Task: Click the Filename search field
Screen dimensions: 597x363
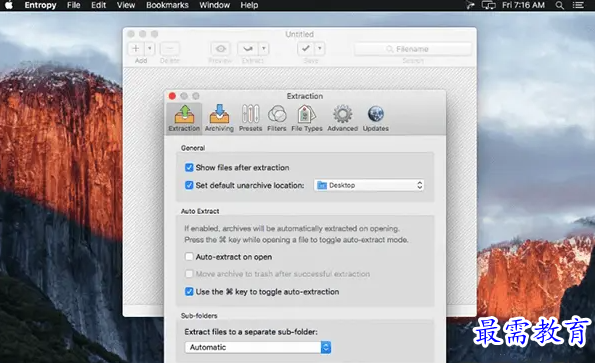Action: (413, 49)
